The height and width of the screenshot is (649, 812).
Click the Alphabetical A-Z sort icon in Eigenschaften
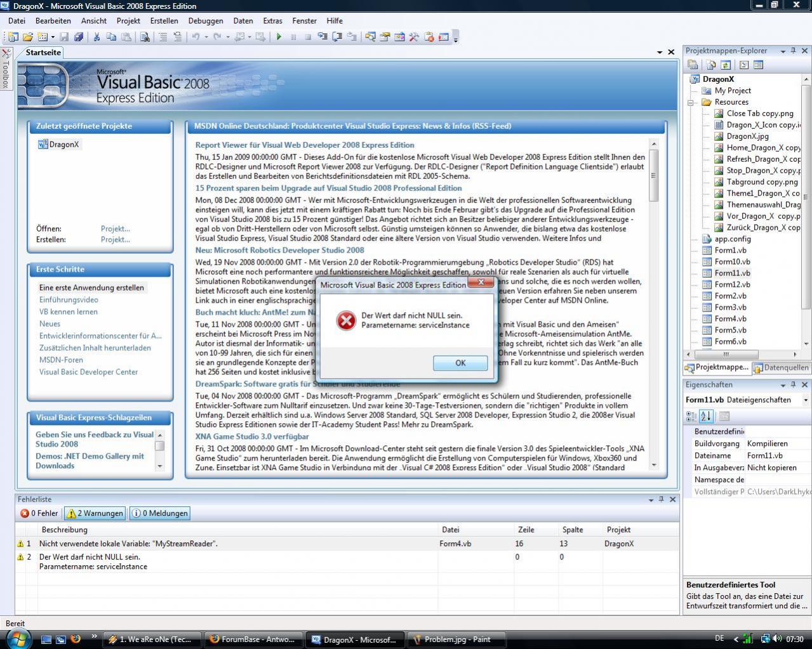click(x=706, y=416)
